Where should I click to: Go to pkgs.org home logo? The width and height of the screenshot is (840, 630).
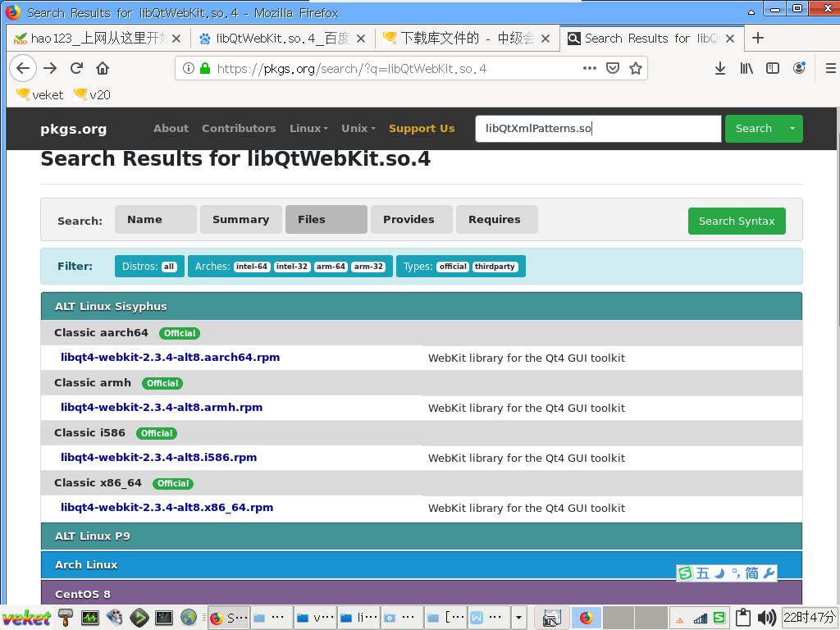[73, 129]
